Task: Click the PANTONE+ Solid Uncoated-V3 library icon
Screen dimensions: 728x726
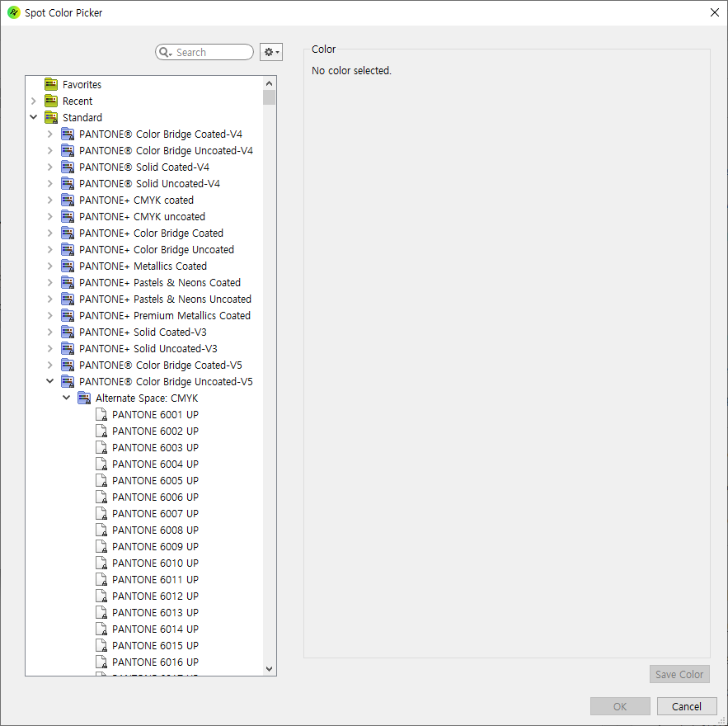Action: pos(68,348)
